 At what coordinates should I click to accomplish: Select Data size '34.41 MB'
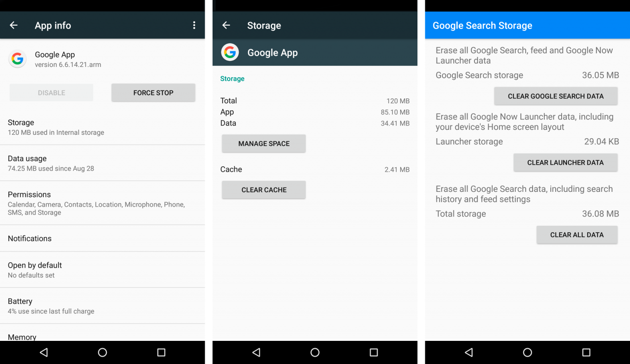395,123
